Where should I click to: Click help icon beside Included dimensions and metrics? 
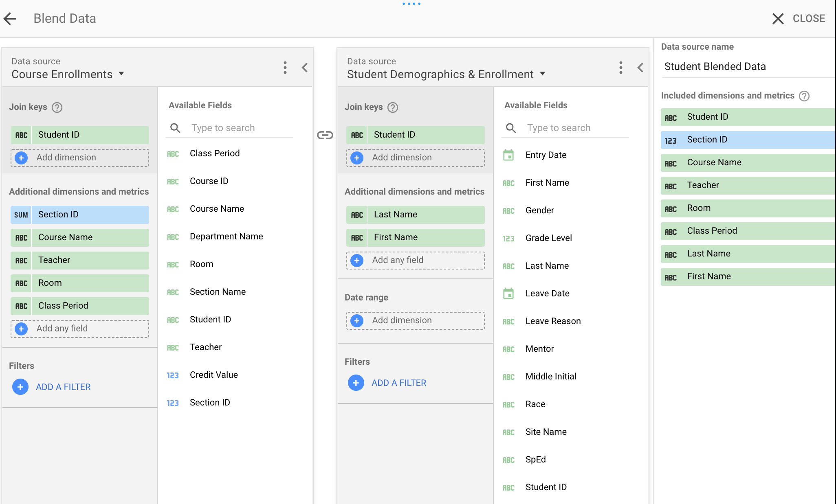click(x=804, y=96)
